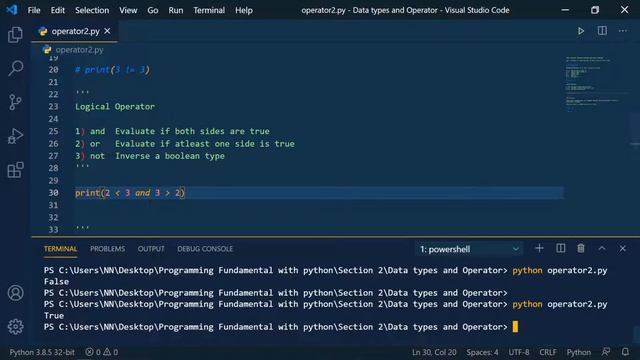Maximize the panel with up chevron
This screenshot has height=360, width=640.
(x=602, y=249)
